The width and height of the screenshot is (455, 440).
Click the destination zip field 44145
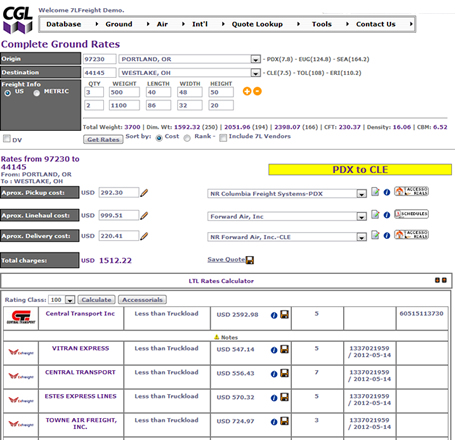point(99,73)
